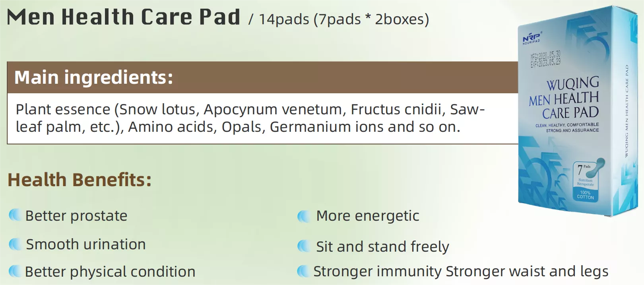Click the bullet icon beside Better physical condition
The height and width of the screenshot is (285, 644).
[15, 271]
